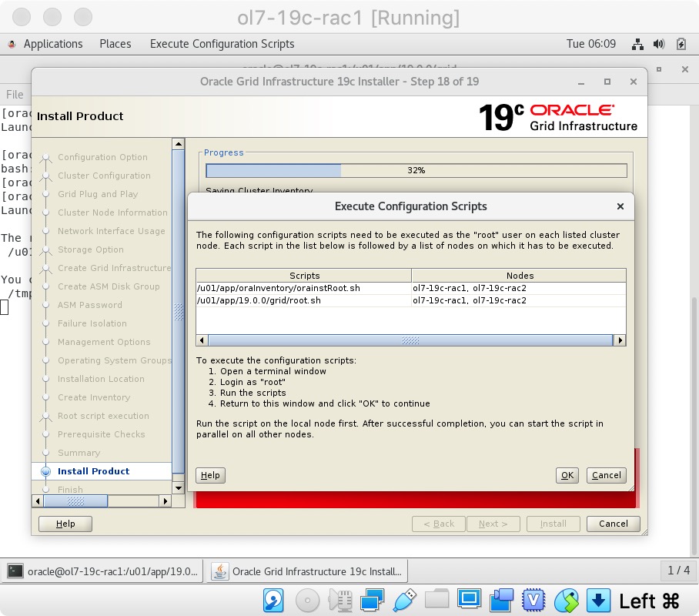The image size is (699, 616).
Task: Click step list horizontal scroll-left arrow
Action: click(x=38, y=501)
